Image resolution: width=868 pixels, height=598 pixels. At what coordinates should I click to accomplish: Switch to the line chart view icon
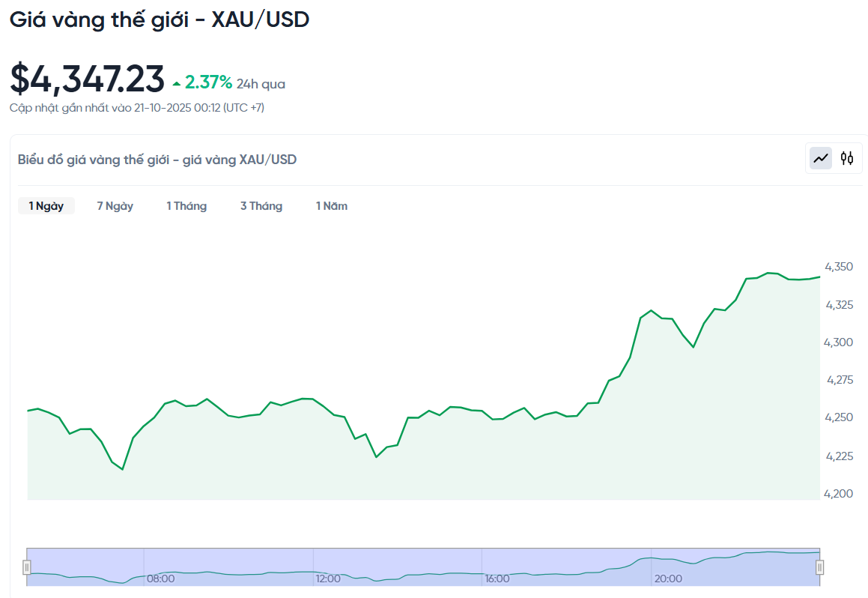coord(822,158)
